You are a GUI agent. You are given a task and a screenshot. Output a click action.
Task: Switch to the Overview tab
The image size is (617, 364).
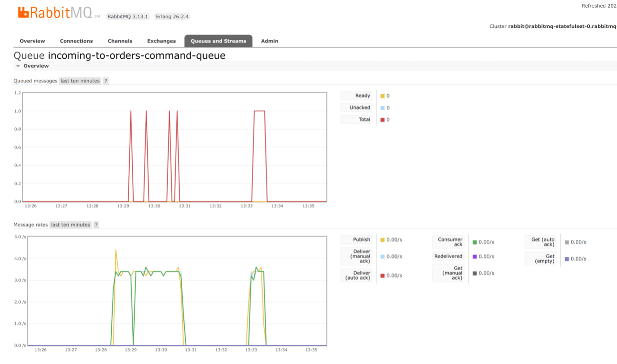[x=32, y=41]
